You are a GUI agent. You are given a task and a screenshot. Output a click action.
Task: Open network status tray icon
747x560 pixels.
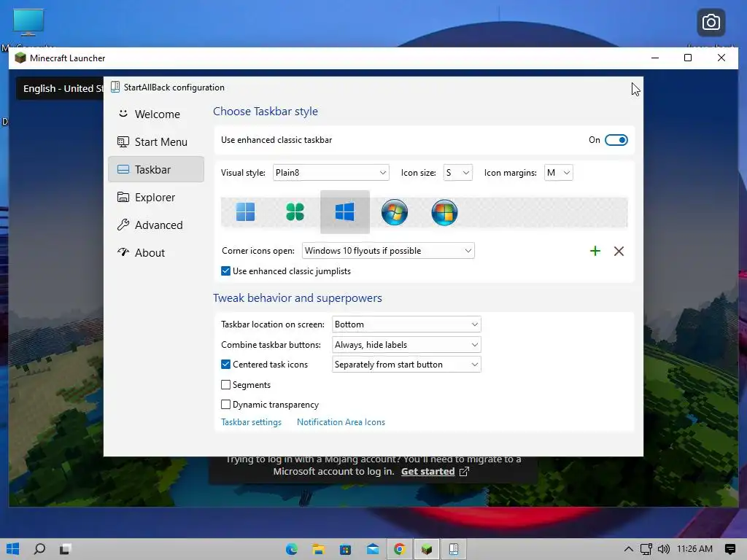(x=646, y=549)
